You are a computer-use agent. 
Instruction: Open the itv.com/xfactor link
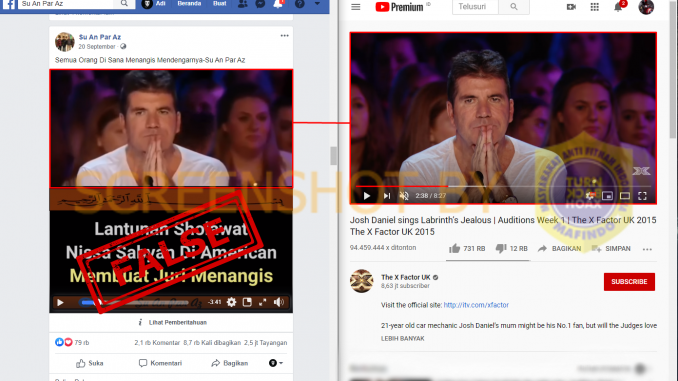pos(476,305)
